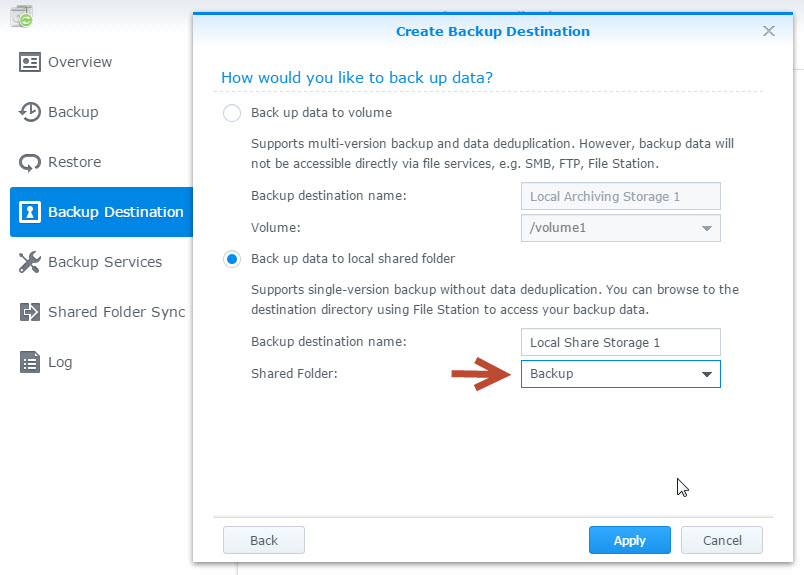Go to Shared Folder Sync section

(116, 312)
